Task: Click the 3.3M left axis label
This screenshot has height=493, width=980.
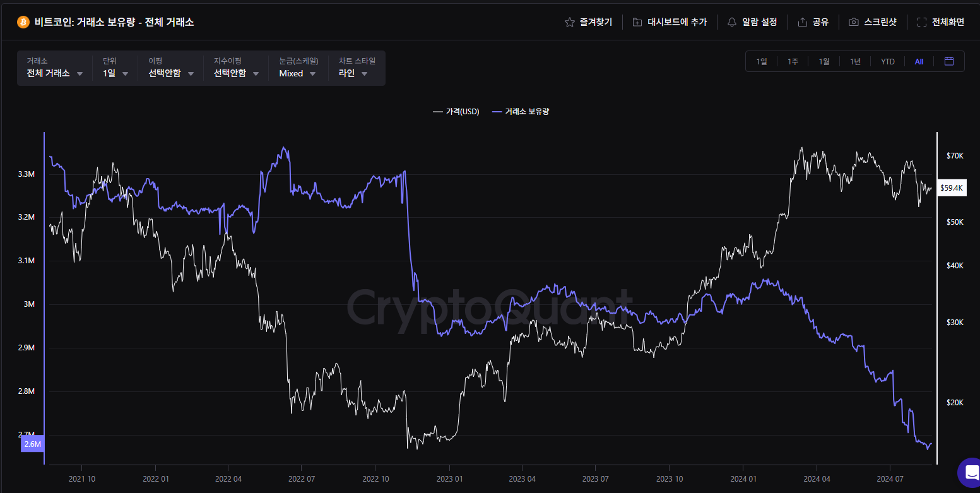Action: (x=27, y=174)
